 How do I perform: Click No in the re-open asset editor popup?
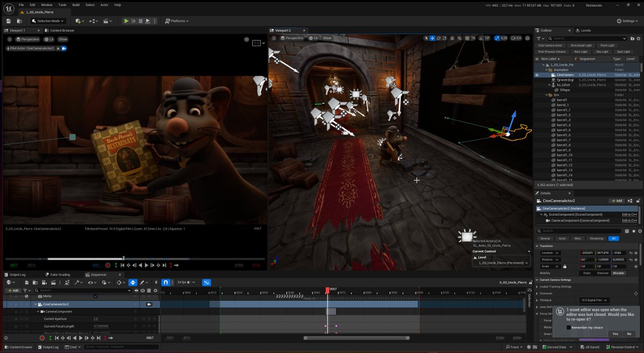click(x=629, y=334)
